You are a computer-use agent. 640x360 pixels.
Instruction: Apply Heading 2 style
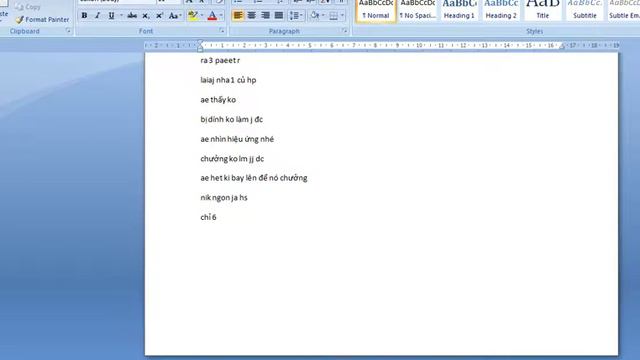click(501, 10)
